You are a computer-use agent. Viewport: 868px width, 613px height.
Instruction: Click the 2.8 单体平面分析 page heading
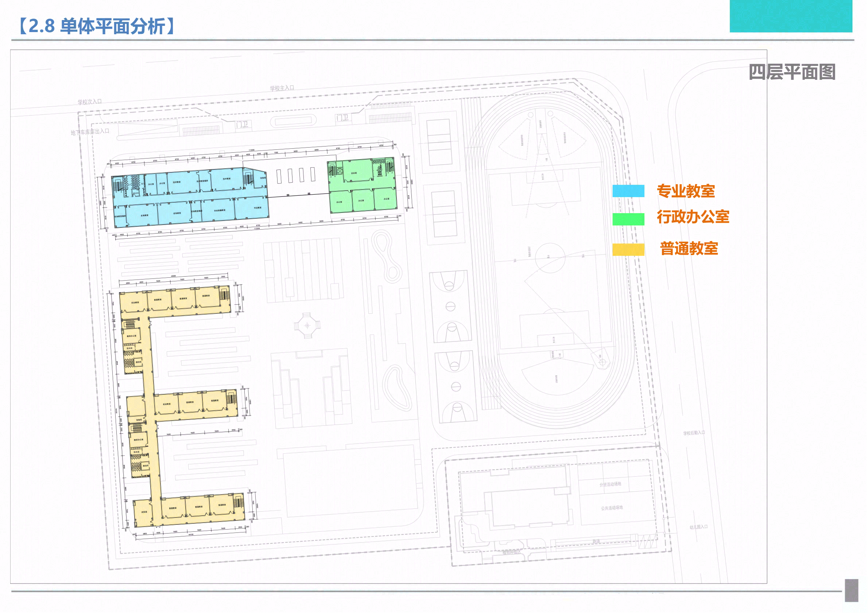pyautogui.click(x=96, y=27)
